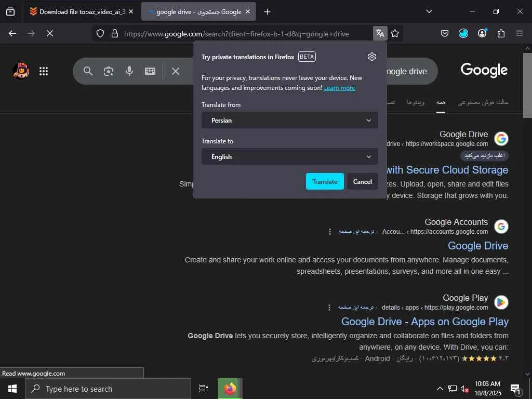532x399 pixels.
Task: Open the Google apps grid
Action: point(44,71)
